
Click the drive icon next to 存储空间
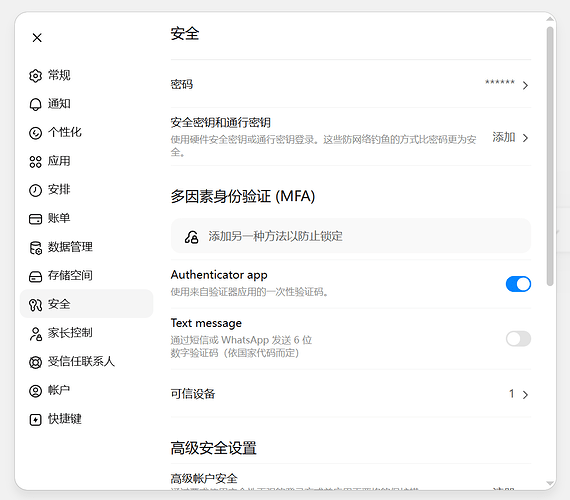(x=35, y=276)
